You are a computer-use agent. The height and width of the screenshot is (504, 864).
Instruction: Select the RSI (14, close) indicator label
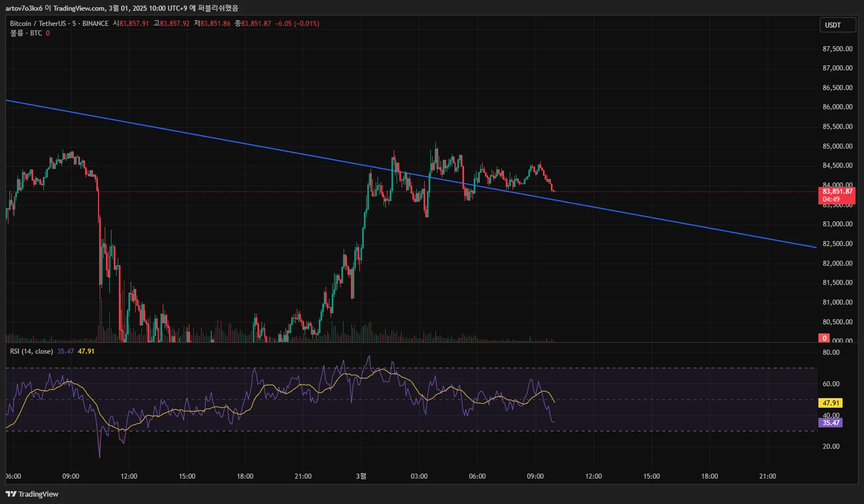tap(32, 351)
